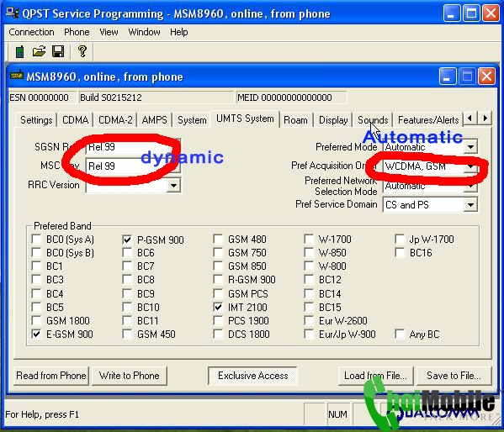Expand the Pref Service Domain dropdown
This screenshot has width=504, height=432.
(x=470, y=204)
